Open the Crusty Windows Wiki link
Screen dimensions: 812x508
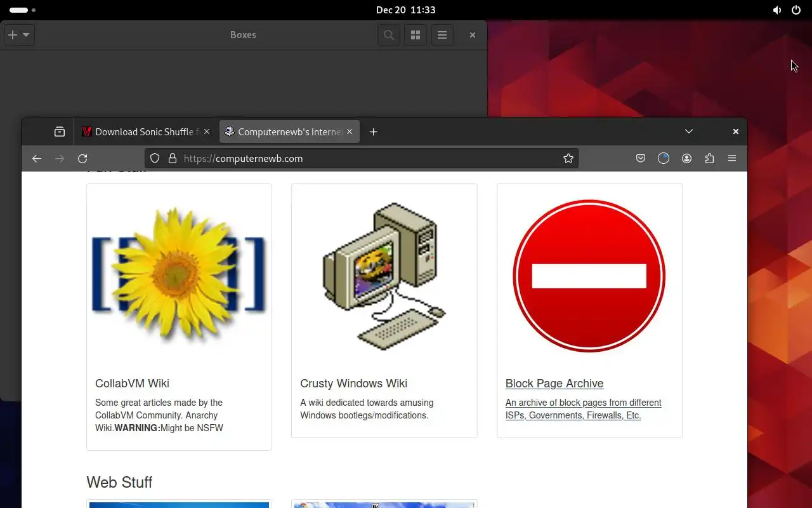[x=353, y=384]
